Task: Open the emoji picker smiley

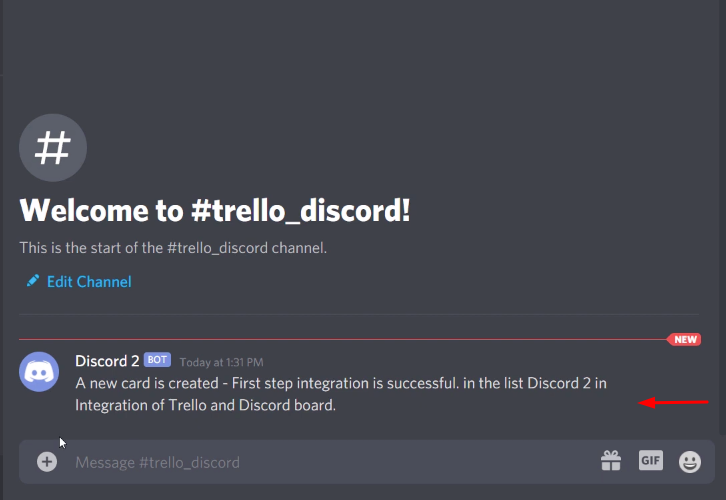Action: 690,462
